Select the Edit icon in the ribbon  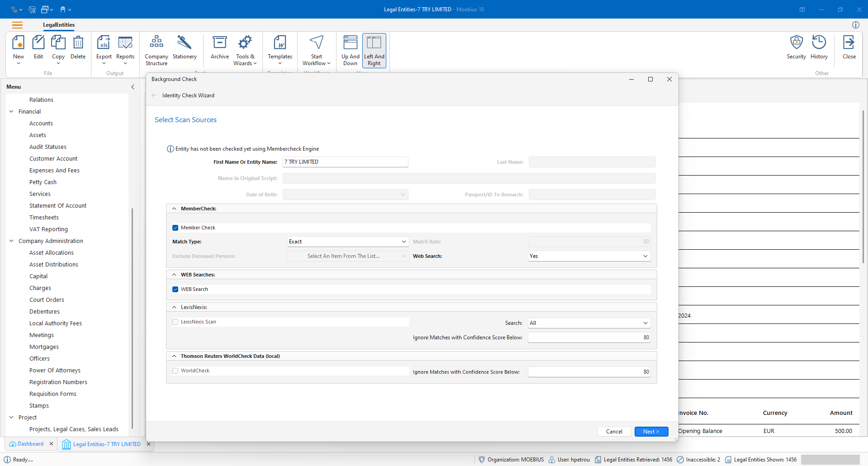38,48
